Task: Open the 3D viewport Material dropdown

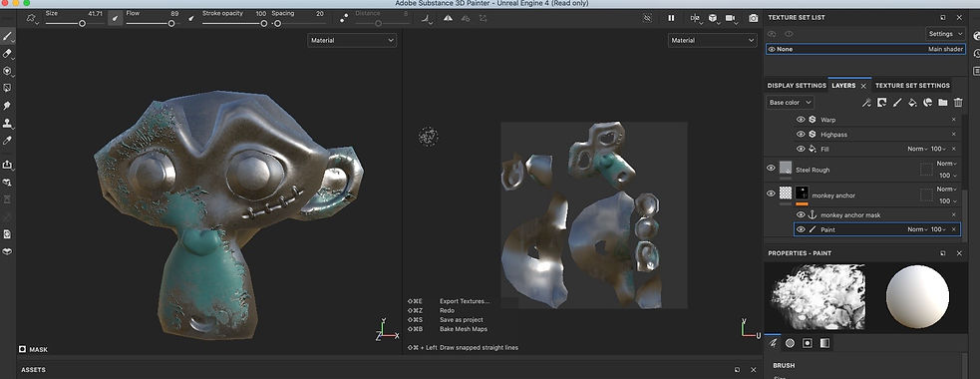Action: pos(353,40)
